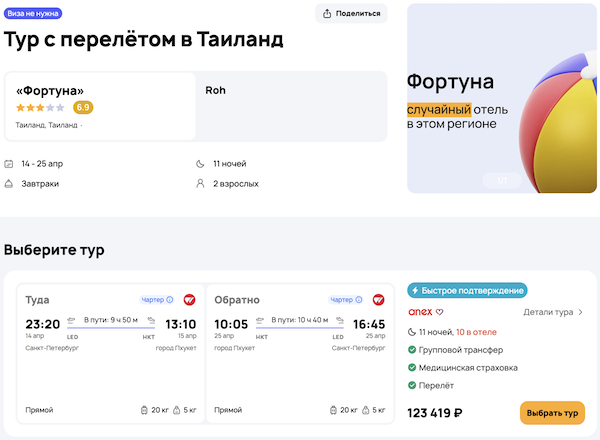This screenshot has height=440, width=600.
Task: Click the Выбрать тур button
Action: coord(552,412)
